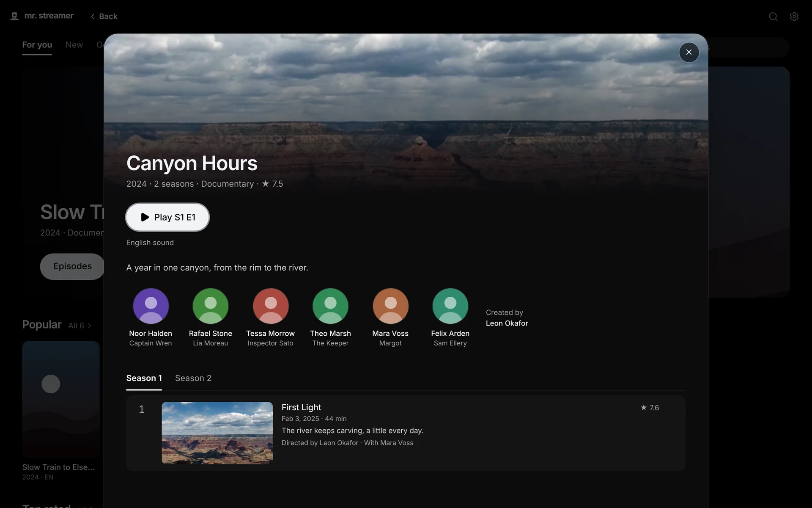The width and height of the screenshot is (812, 508).
Task: Click the Slow Train to Else... title text
Action: (58, 467)
